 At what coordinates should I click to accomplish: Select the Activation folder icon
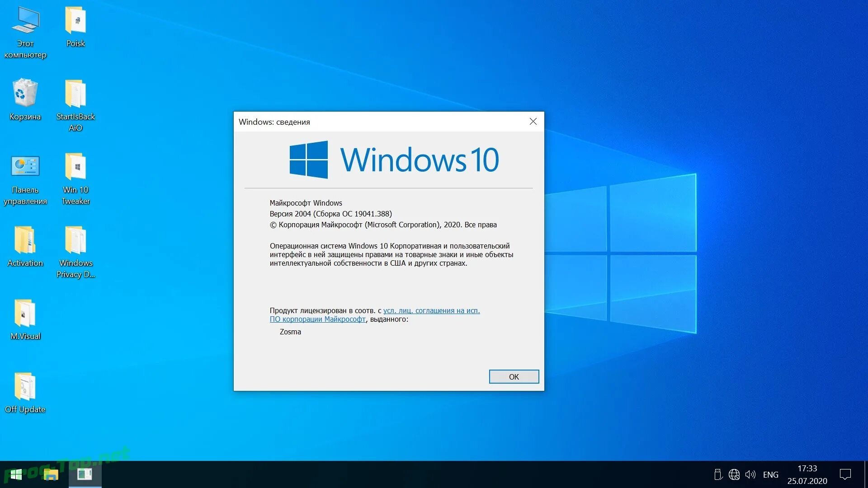(25, 240)
